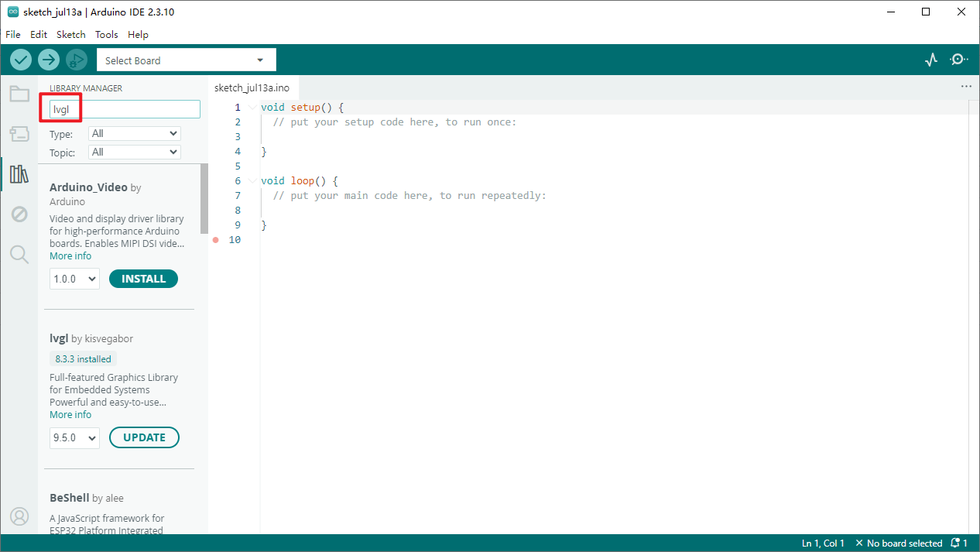This screenshot has height=552, width=980.
Task: Install the Arduino_Video library
Action: pos(144,279)
